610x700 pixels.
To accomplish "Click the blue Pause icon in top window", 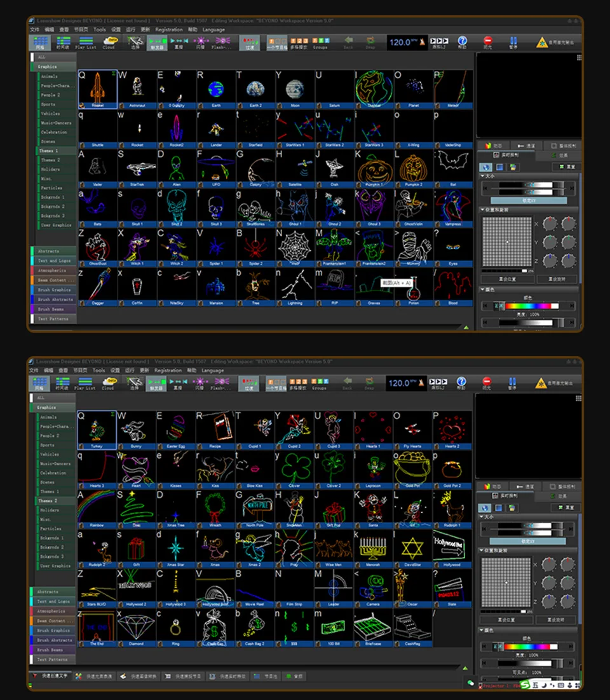I will [513, 43].
